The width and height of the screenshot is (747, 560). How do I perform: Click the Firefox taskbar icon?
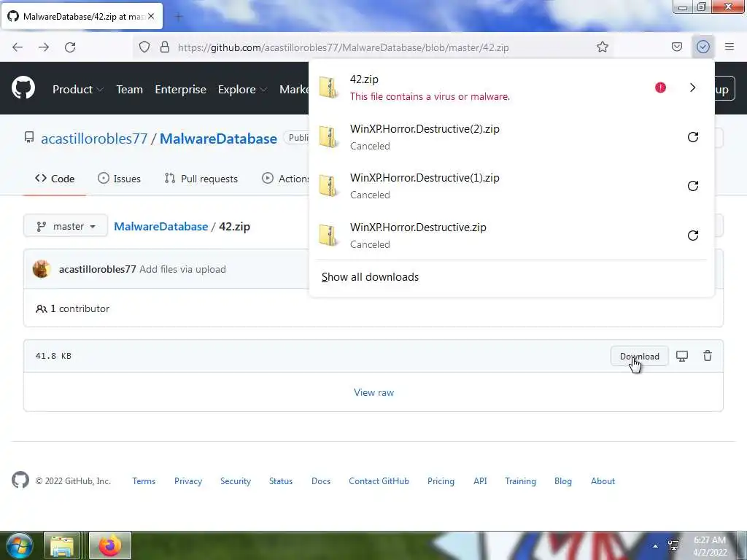pyautogui.click(x=110, y=545)
